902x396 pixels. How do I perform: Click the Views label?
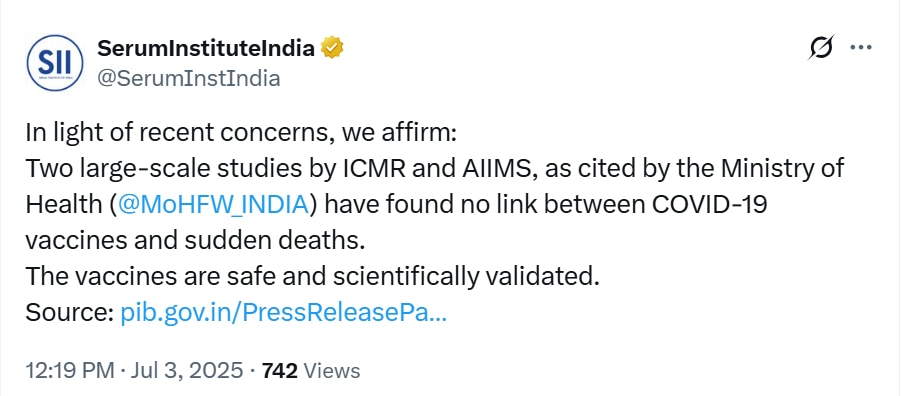click(x=331, y=371)
